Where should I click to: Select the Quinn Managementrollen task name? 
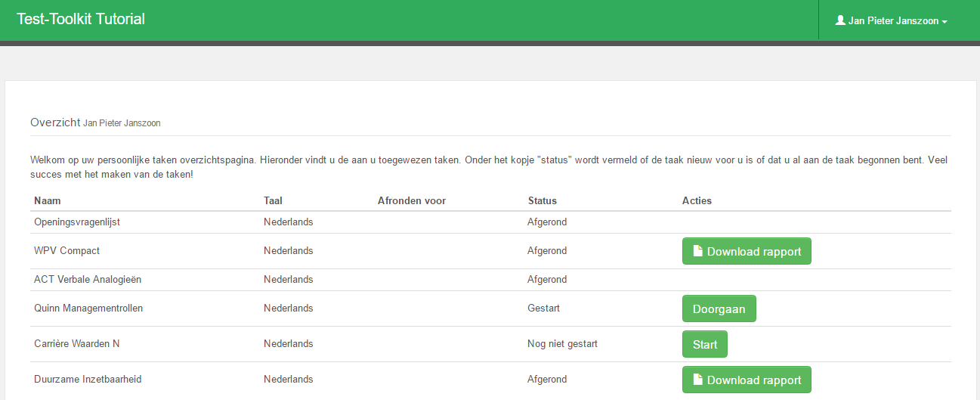[x=88, y=309]
